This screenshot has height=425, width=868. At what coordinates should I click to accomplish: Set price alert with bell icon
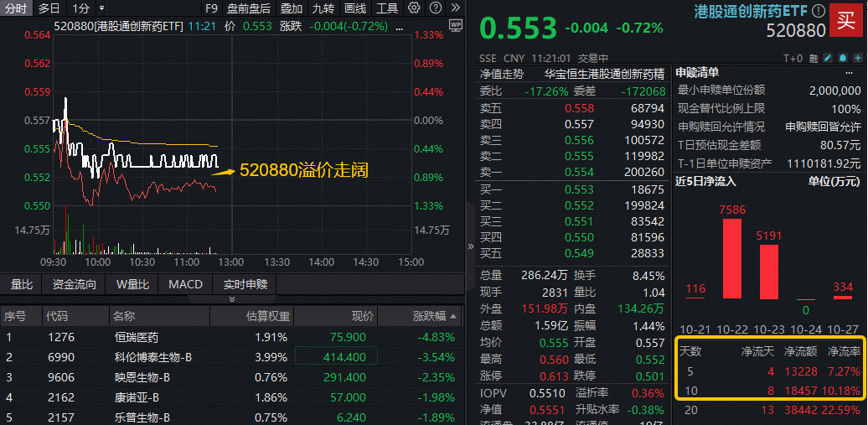pos(842,58)
